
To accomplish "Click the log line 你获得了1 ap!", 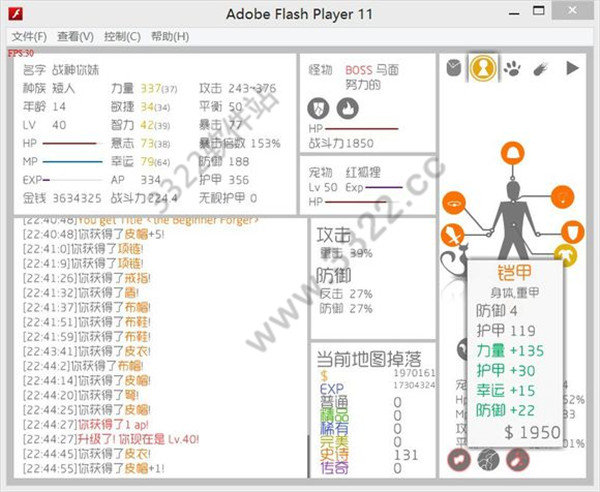I will click(x=113, y=424).
